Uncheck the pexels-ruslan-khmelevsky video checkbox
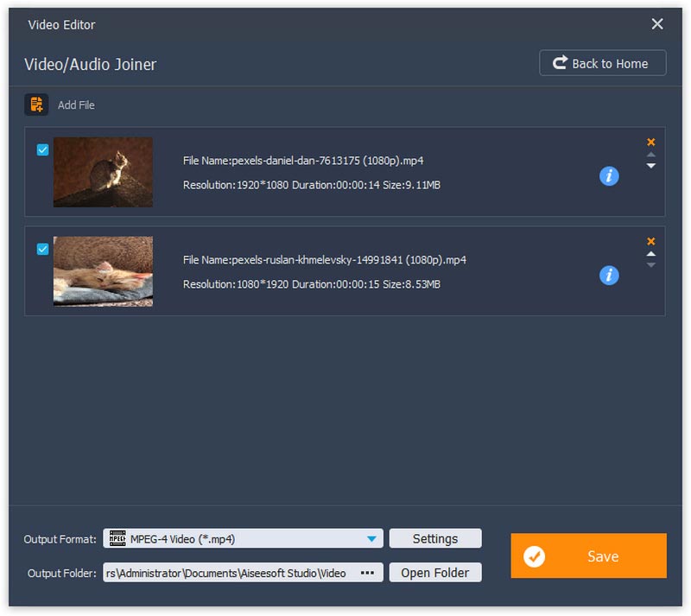Image resolution: width=691 pixels, height=616 pixels. [43, 250]
